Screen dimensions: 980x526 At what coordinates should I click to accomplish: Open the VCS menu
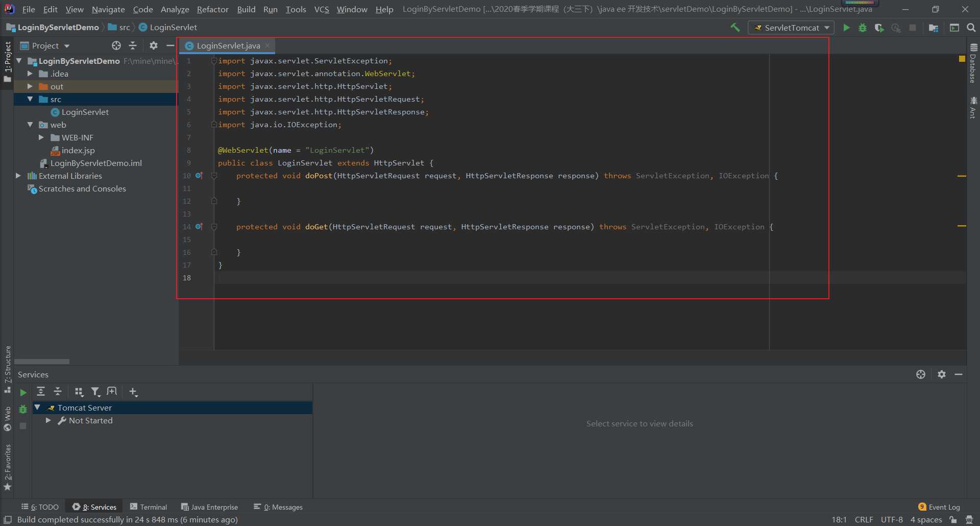pos(322,9)
